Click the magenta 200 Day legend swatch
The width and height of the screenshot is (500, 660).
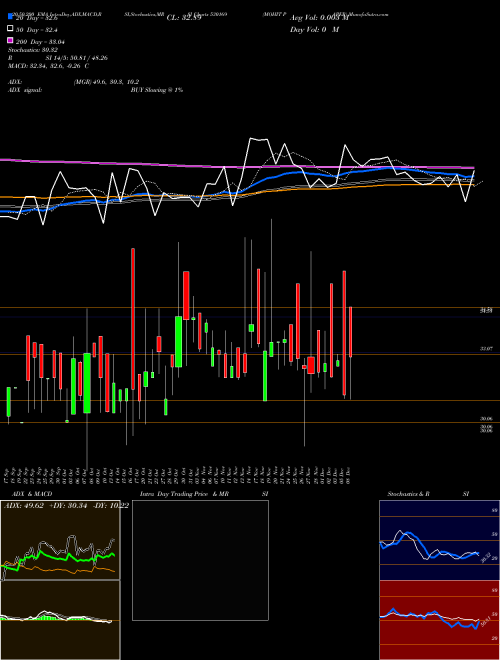[10, 41]
